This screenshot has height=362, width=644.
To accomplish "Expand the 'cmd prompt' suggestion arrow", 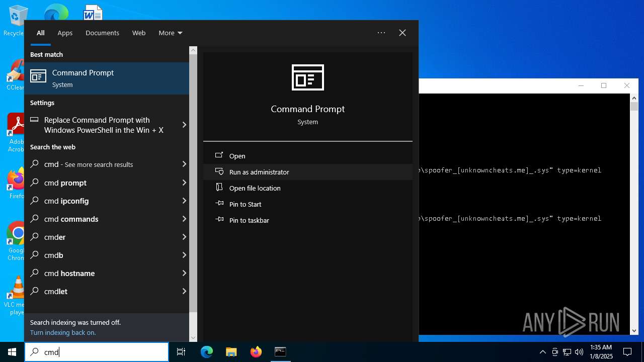I will pyautogui.click(x=184, y=183).
